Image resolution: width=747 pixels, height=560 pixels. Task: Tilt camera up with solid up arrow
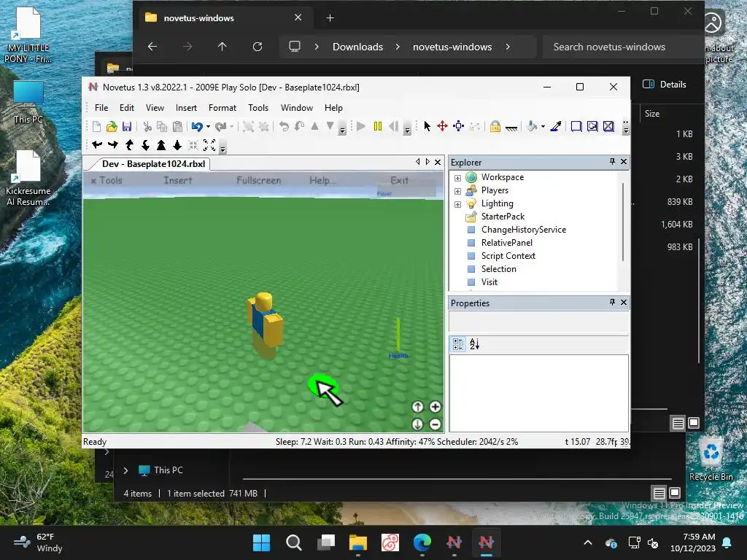pos(161,145)
